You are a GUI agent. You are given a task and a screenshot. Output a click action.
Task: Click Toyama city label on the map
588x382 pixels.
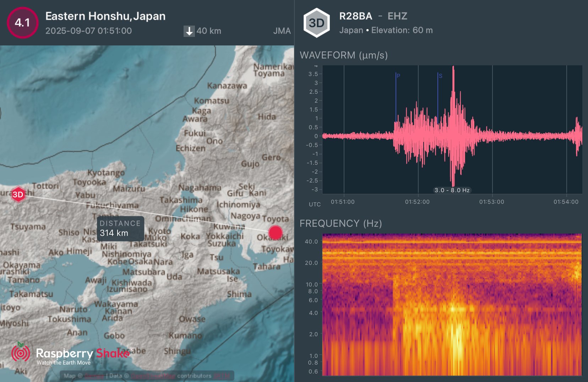click(269, 73)
